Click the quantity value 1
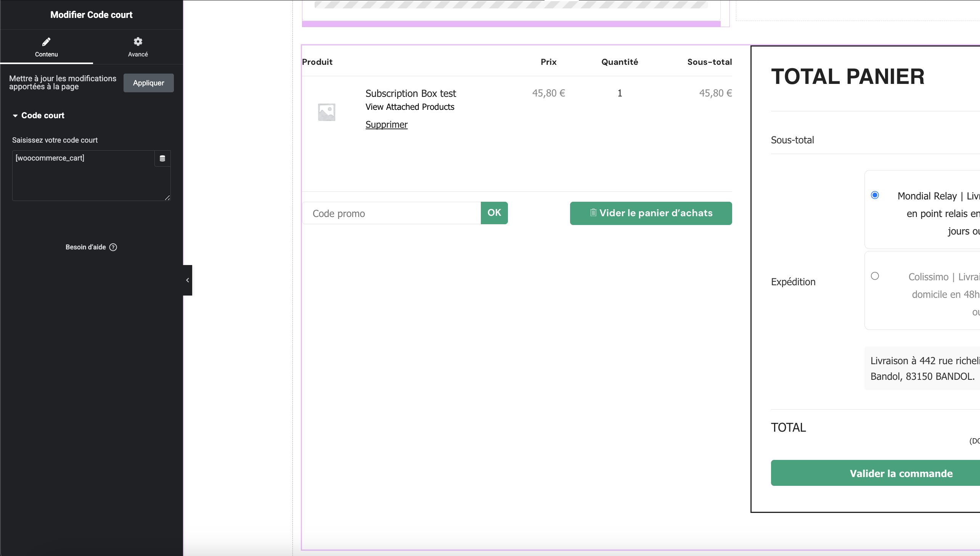980x556 pixels. (x=620, y=93)
